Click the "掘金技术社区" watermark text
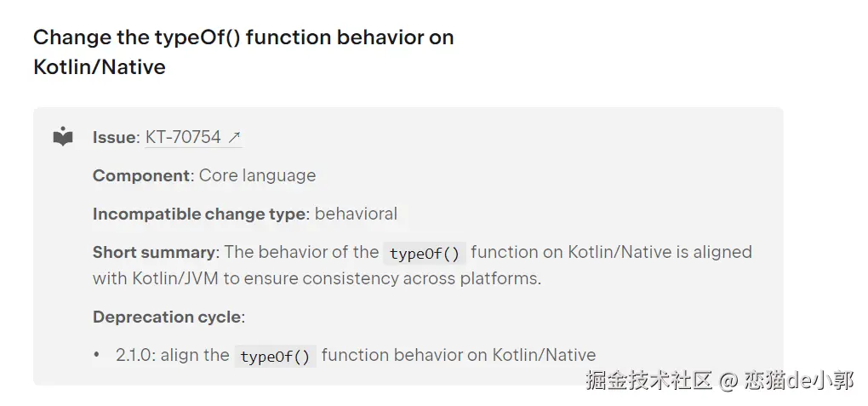The width and height of the screenshot is (868, 406). [648, 380]
